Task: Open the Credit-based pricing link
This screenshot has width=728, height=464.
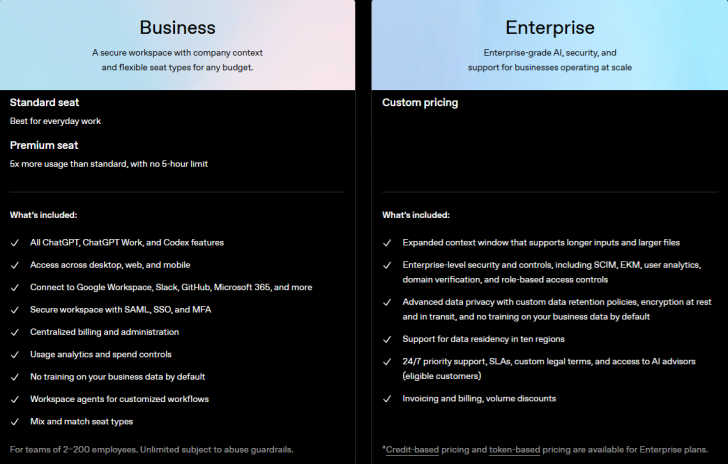Action: click(x=412, y=450)
